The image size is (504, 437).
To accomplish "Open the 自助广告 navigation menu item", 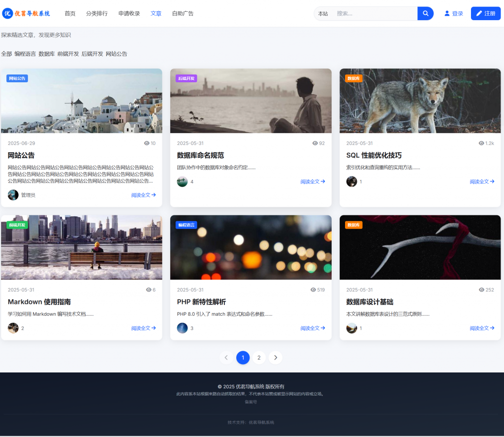I will (183, 14).
